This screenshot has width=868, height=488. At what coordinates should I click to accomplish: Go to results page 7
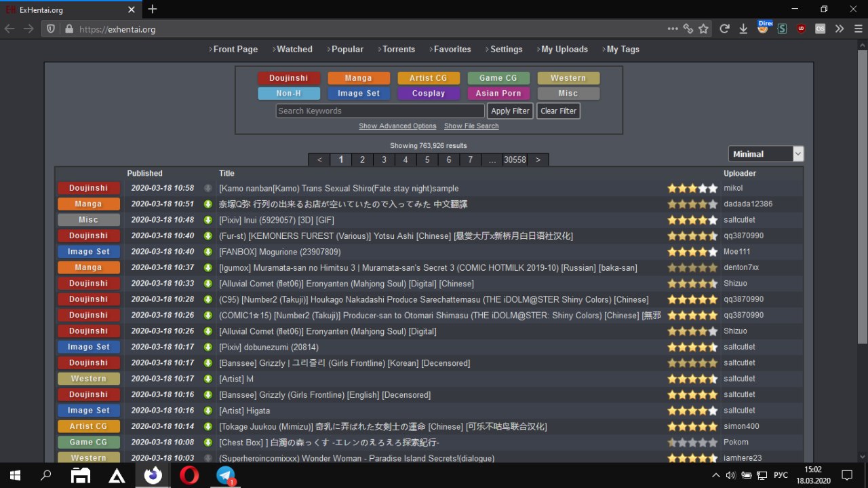(471, 160)
